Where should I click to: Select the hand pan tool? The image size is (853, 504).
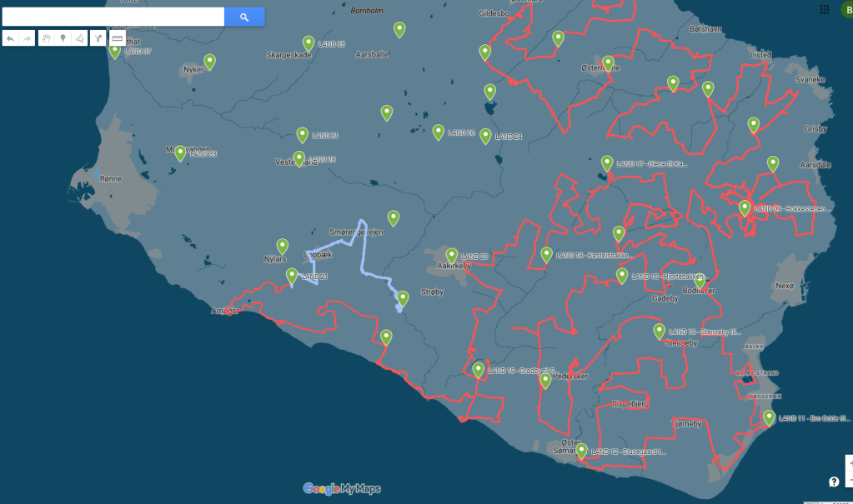pyautogui.click(x=48, y=38)
